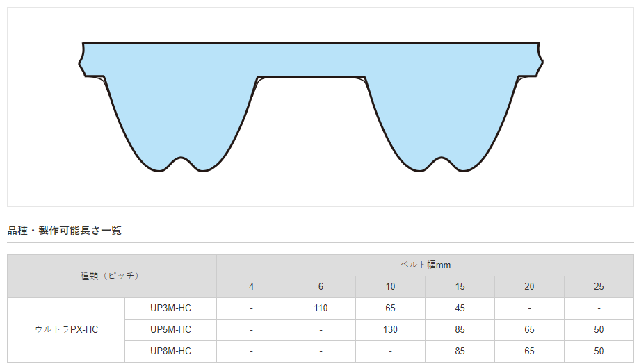The width and height of the screenshot is (639, 364).
Task: Select the ウルトラPX-HC row group cell
Action: point(66,329)
